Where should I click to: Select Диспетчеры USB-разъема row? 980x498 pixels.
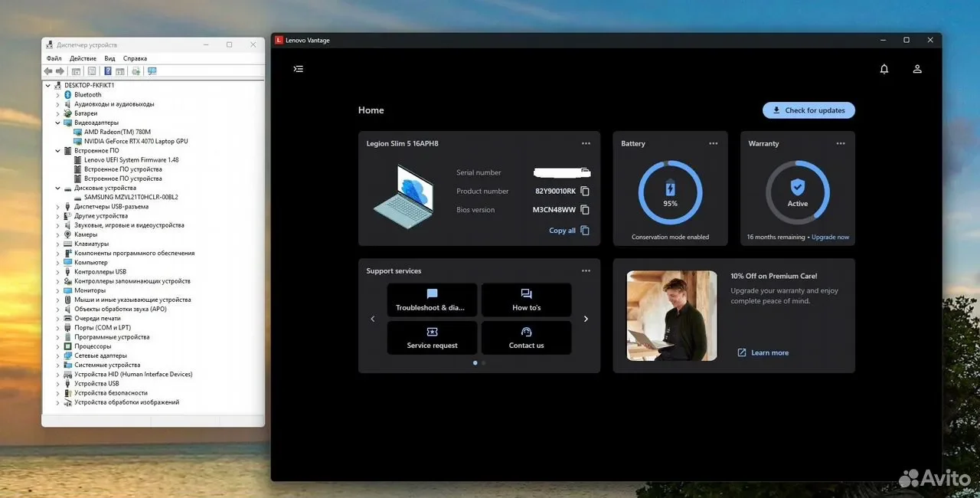pos(111,207)
